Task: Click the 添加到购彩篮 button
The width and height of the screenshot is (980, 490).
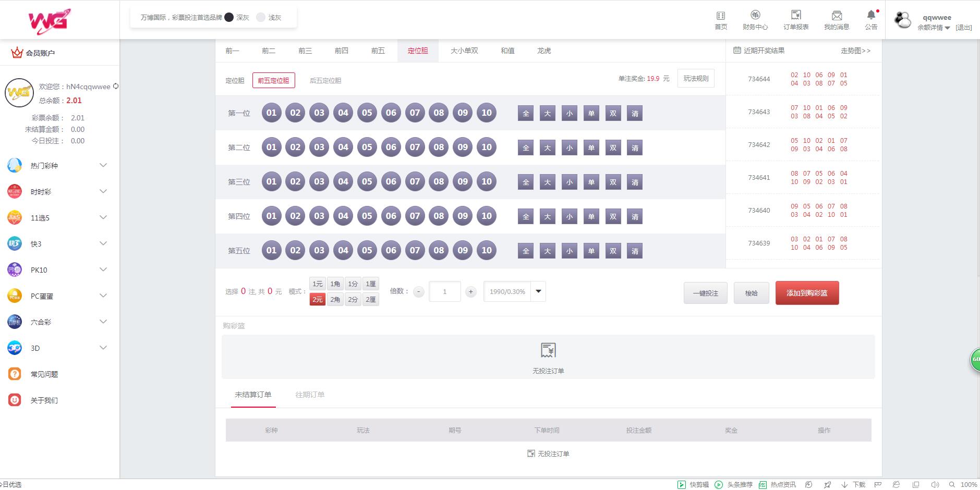Action: (807, 293)
